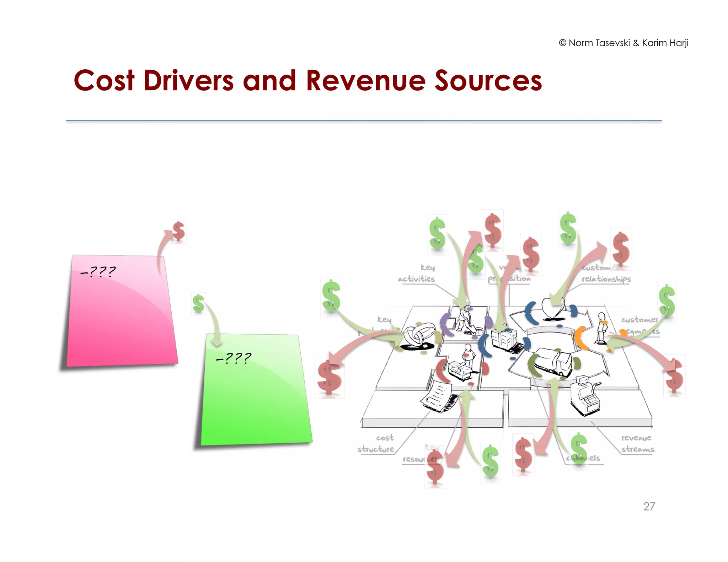The width and height of the screenshot is (728, 562).
Task: Click the slide title 'Cost Drivers and Revenue Sources'
Action: coord(307,81)
